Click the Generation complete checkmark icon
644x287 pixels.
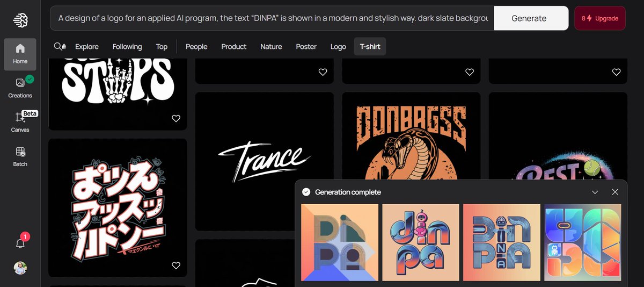point(306,192)
